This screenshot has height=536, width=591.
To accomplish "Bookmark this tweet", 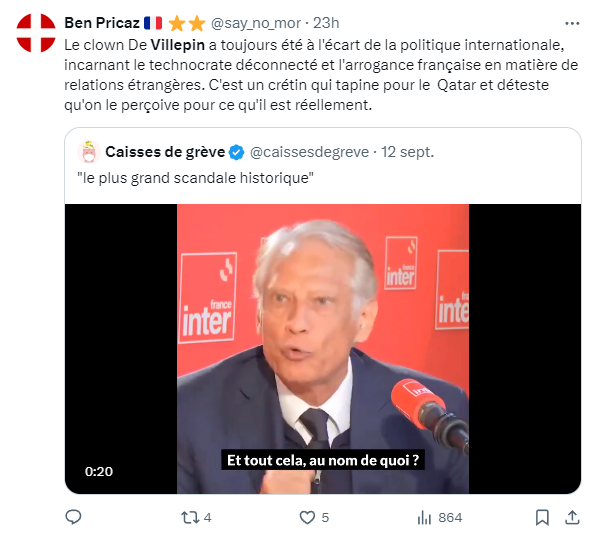I will click(542, 518).
